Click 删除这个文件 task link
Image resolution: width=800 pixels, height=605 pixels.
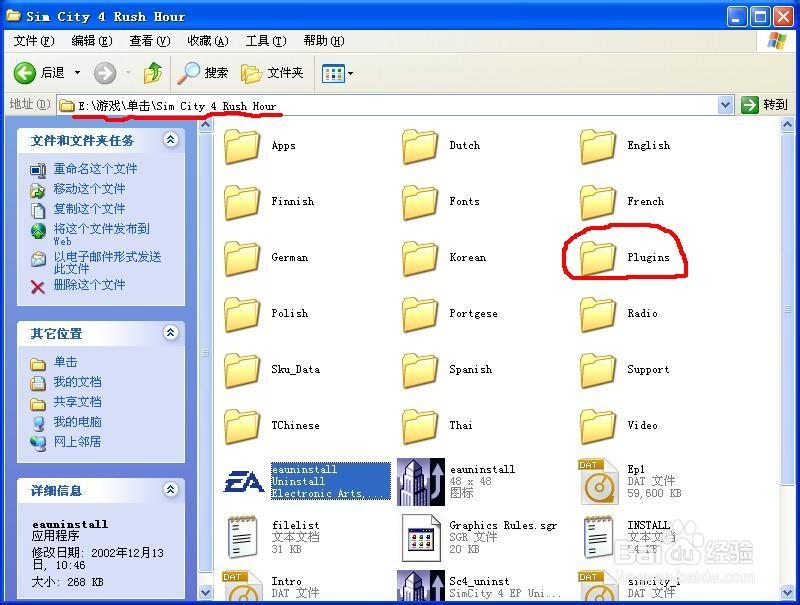click(x=89, y=285)
